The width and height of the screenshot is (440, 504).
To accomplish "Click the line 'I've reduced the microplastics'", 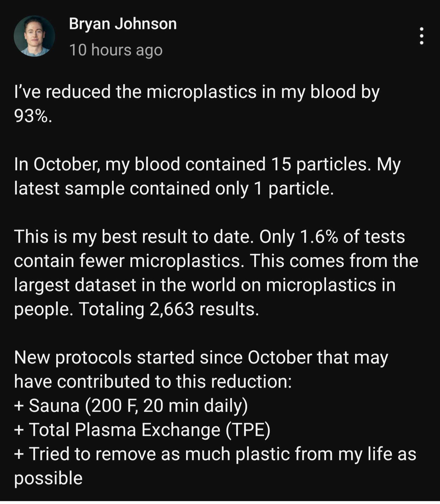I will point(197,92).
